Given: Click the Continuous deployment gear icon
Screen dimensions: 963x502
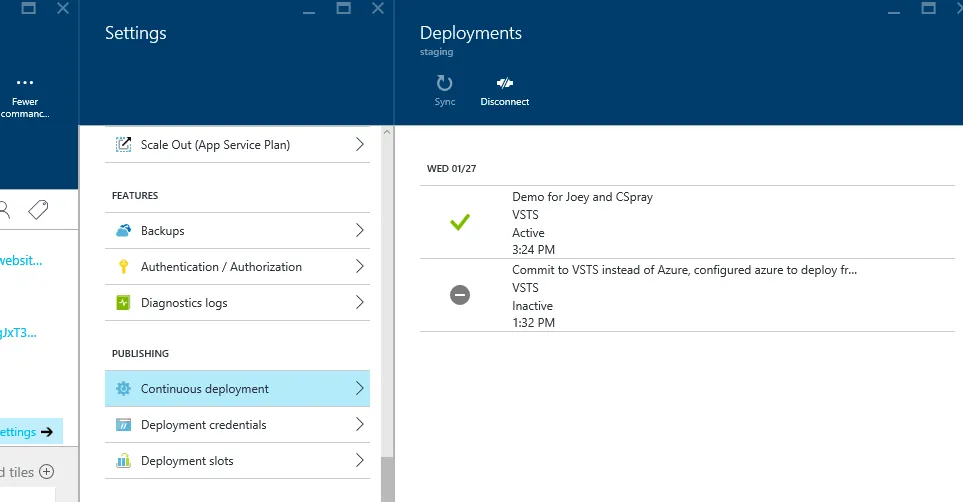Looking at the screenshot, I should (x=123, y=389).
